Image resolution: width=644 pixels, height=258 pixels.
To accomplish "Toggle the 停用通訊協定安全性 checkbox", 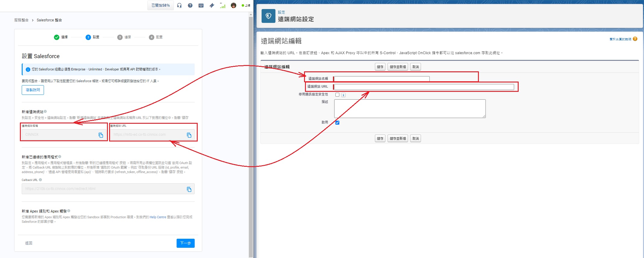I will pos(337,95).
